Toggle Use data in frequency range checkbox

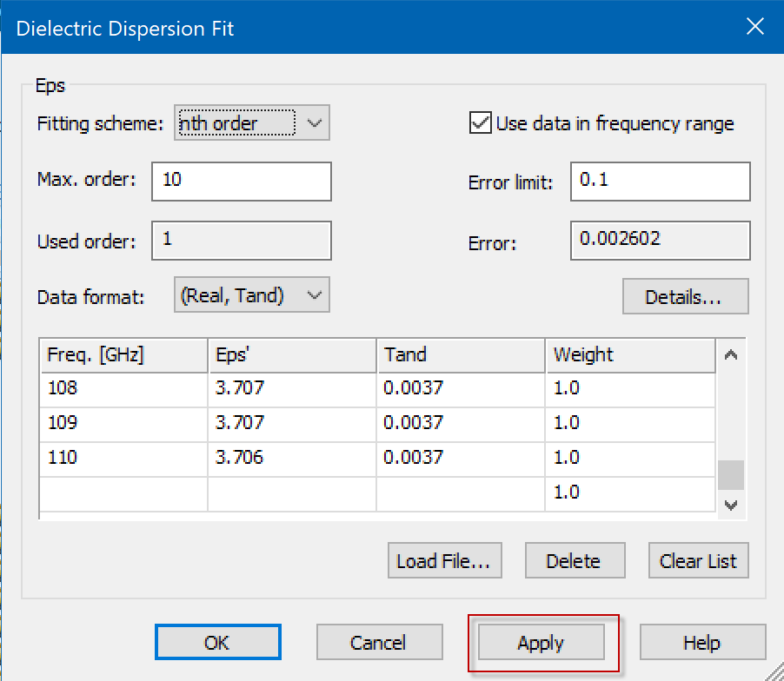click(x=480, y=123)
